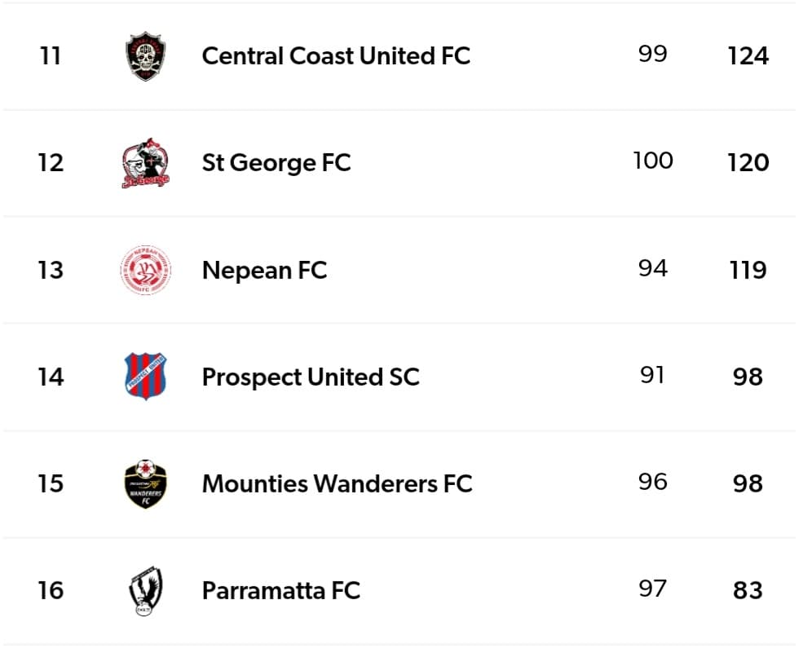Click rank number 16 in the table
The width and height of the screenshot is (812, 653).
click(x=50, y=590)
